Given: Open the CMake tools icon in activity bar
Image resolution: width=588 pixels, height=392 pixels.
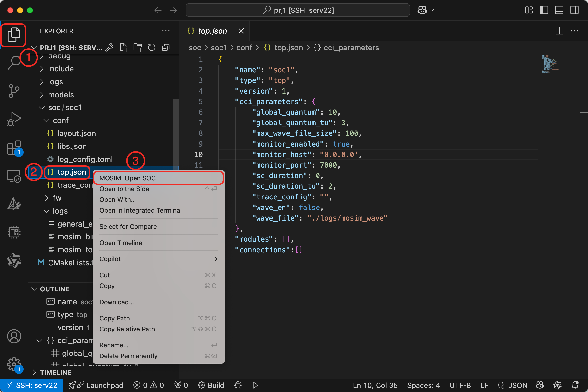Looking at the screenshot, I should 14,204.
